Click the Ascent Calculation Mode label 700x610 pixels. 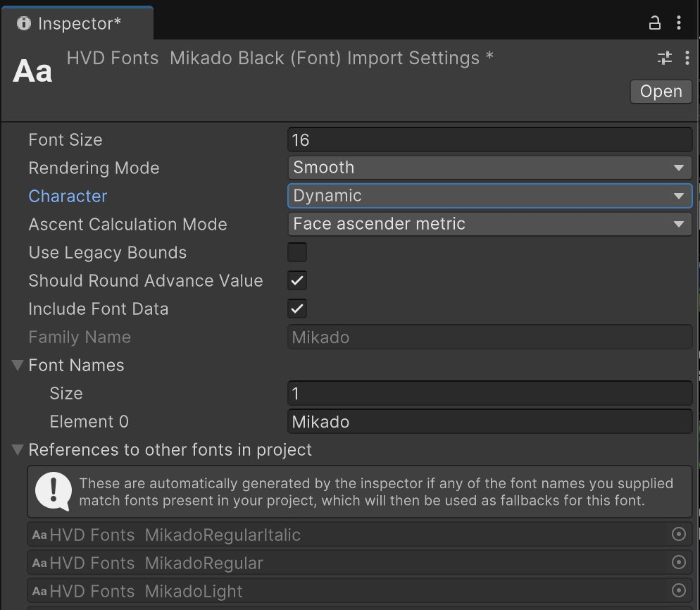127,224
